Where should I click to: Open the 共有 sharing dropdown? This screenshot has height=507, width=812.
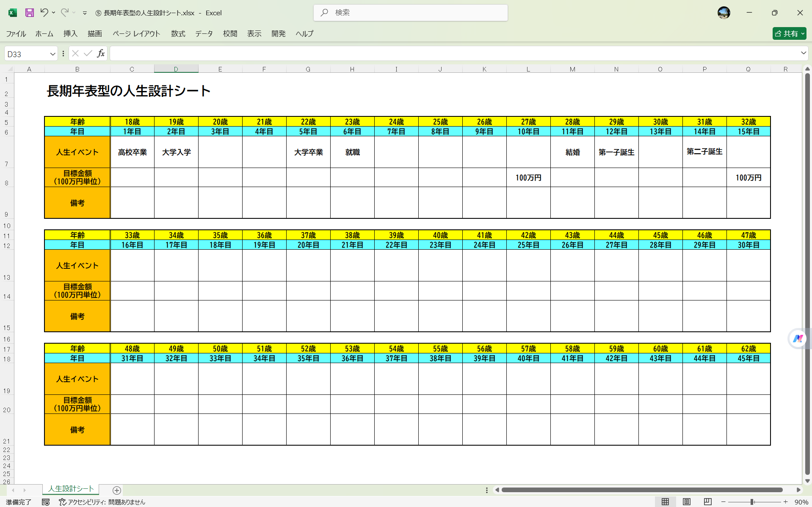pos(804,33)
